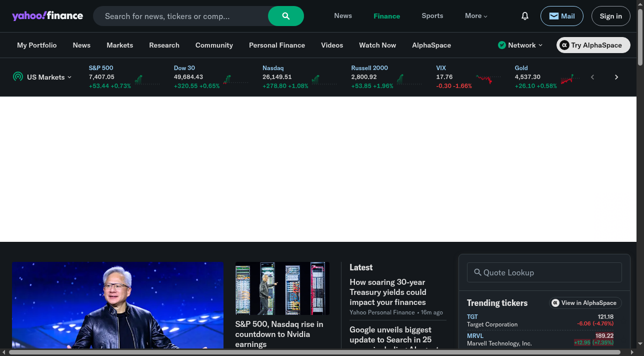644x356 pixels.
Task: Open the Watch Now tab
Action: click(377, 45)
